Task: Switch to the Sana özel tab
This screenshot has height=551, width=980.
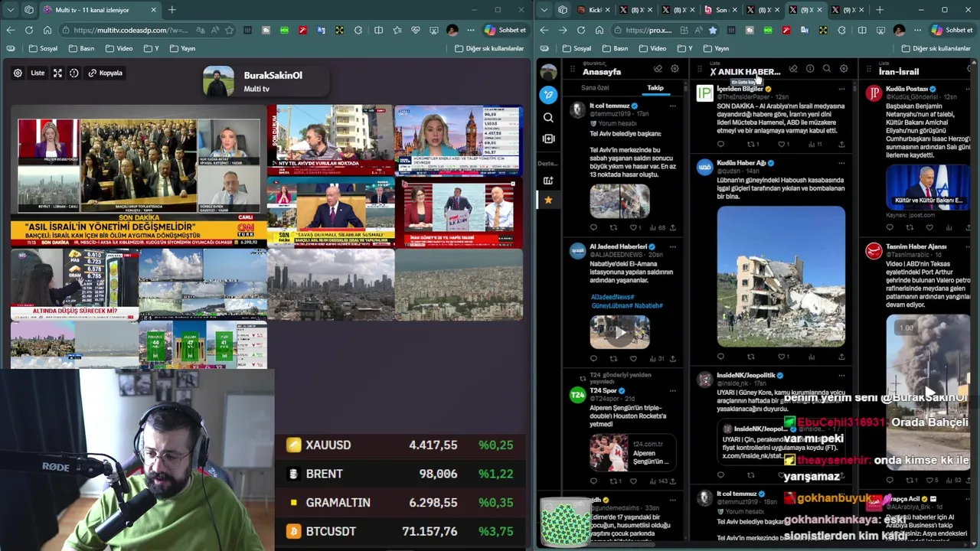Action: tap(595, 88)
